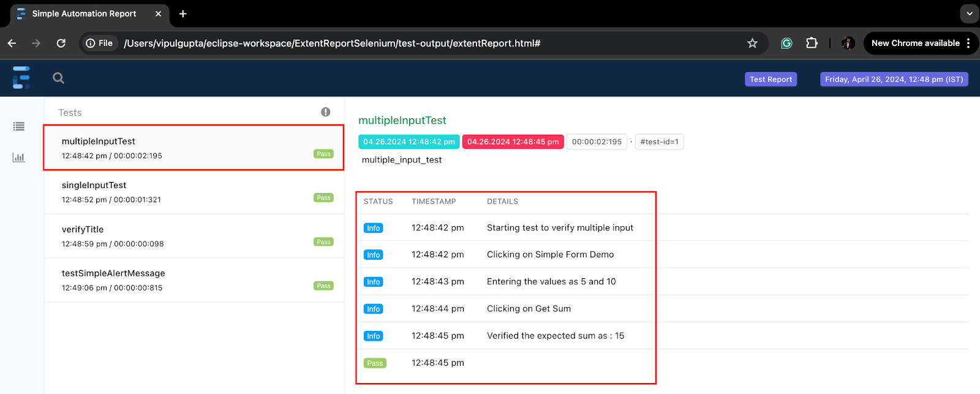
Task: Click Info badge for Entering values row
Action: coord(373,282)
